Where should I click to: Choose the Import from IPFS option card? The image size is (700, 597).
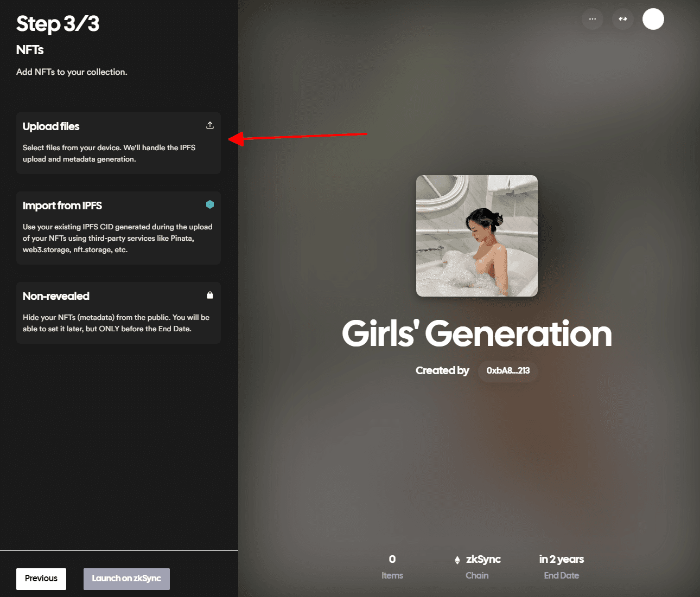point(118,228)
